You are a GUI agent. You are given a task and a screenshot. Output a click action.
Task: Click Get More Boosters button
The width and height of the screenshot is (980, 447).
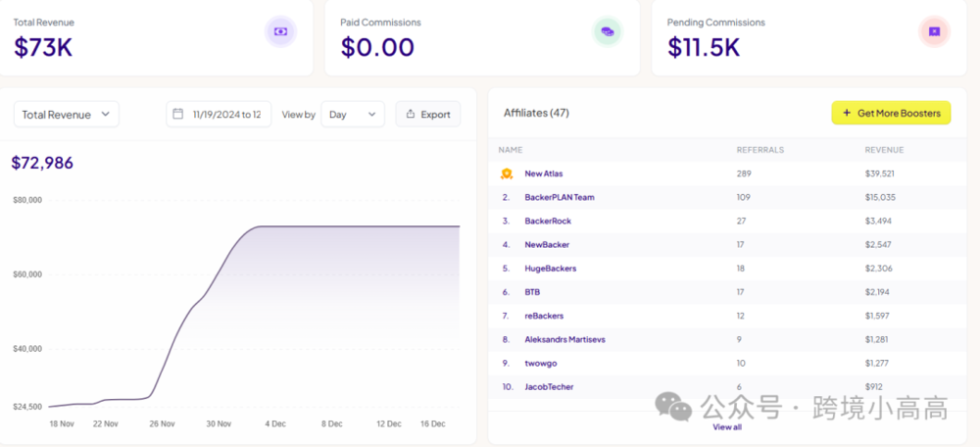(891, 113)
